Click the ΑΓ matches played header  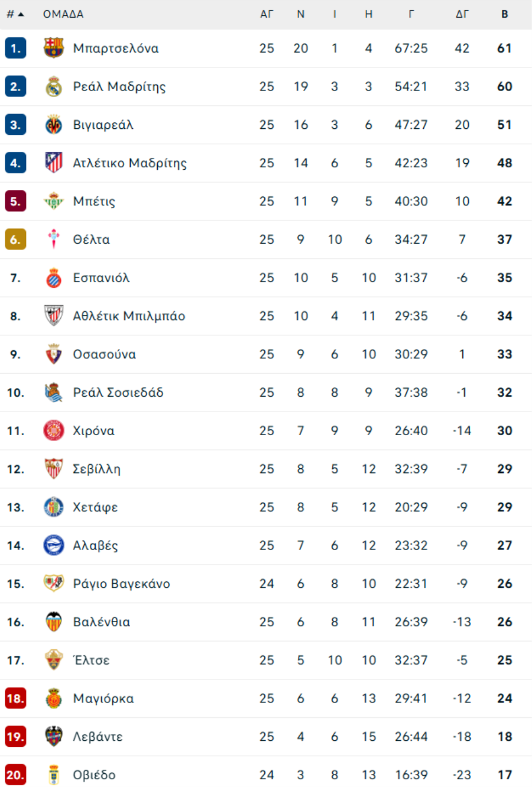(x=267, y=14)
